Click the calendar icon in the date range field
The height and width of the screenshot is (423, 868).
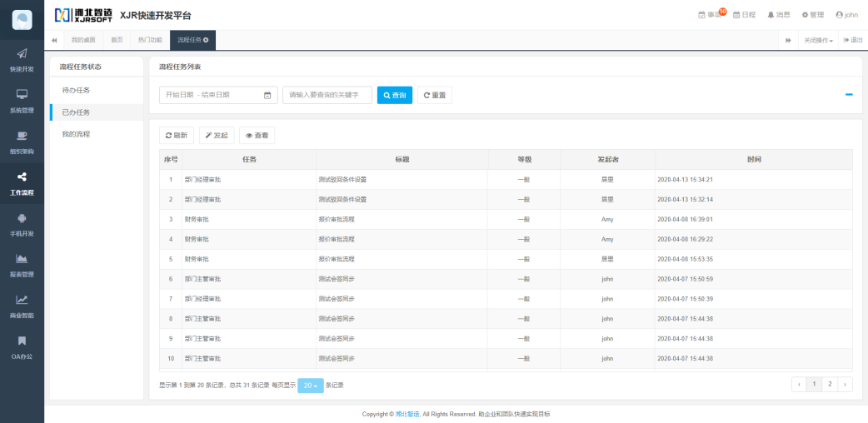point(267,95)
